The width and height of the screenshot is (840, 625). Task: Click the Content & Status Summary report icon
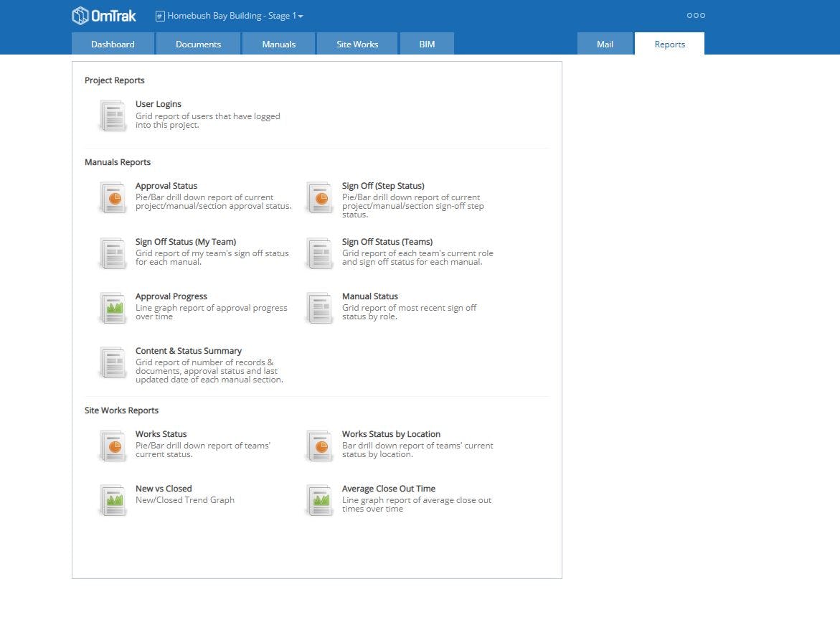[112, 362]
